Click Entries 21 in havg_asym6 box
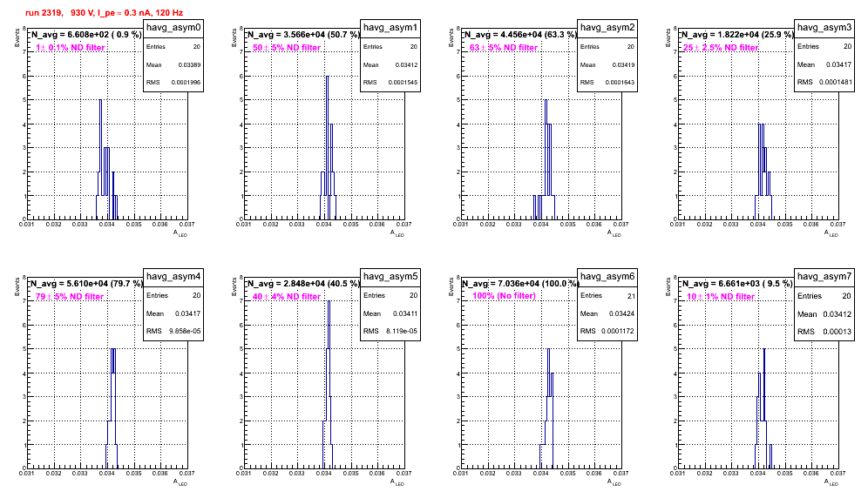The image size is (868, 498). click(x=607, y=295)
